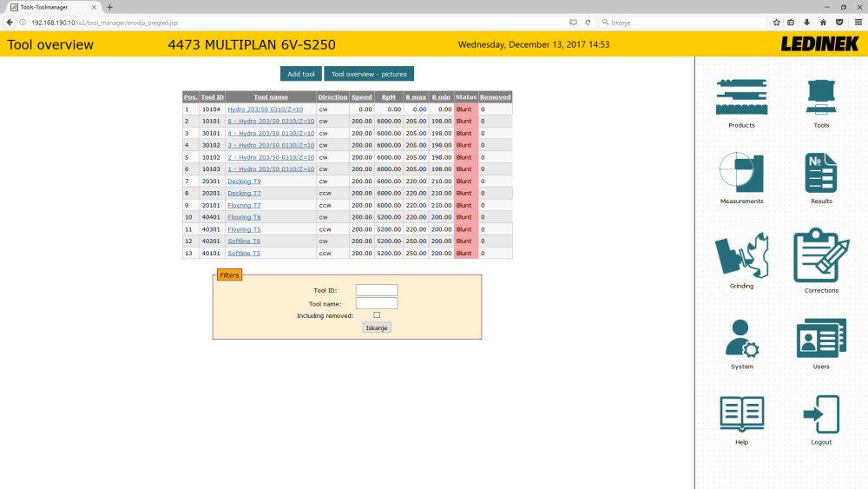
Task: Click Tool ID cell 40401
Action: pyautogui.click(x=211, y=217)
